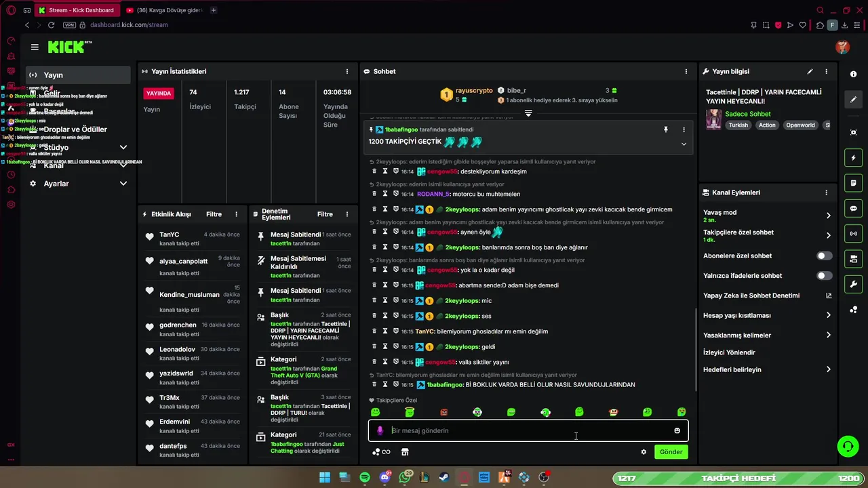Toggle the chat bubble widget in right sidebar
The height and width of the screenshot is (488, 868).
click(853, 208)
